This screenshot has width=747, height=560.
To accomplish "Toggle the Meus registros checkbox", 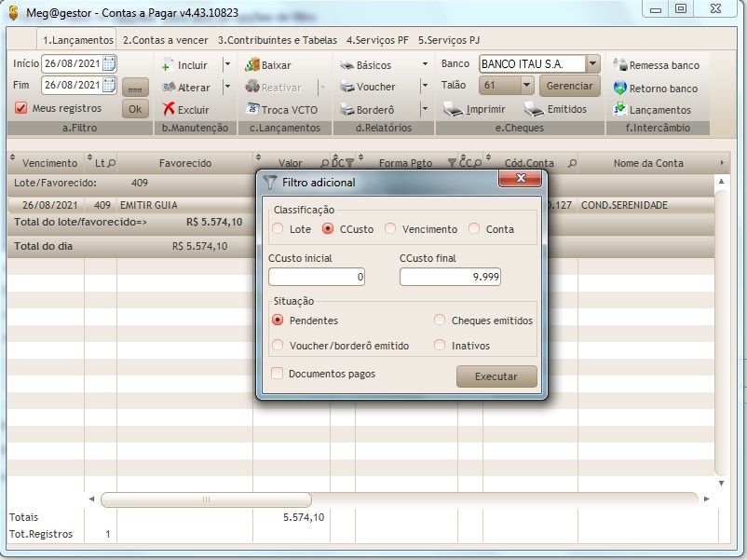I will point(20,108).
